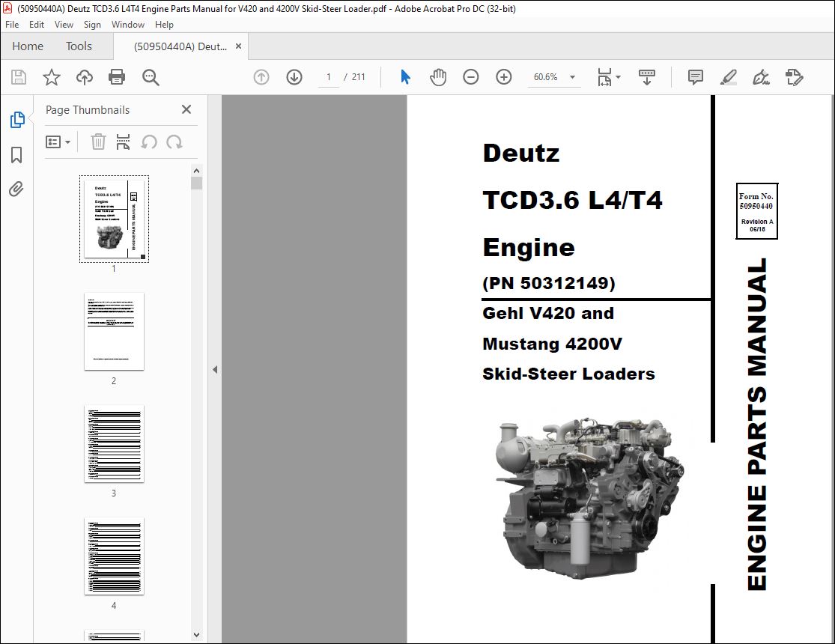Zoom out with the minus icon
Image resolution: width=835 pixels, height=644 pixels.
(471, 77)
